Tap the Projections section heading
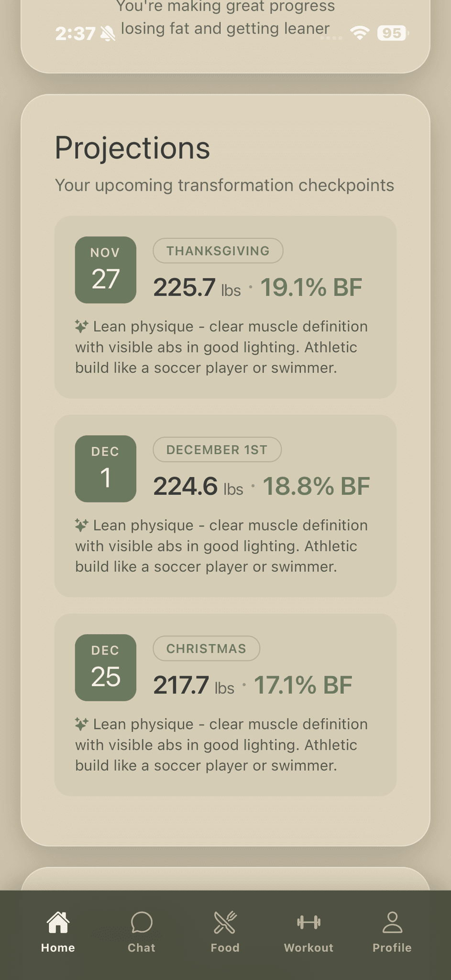Viewport: 451px width, 980px height. pyautogui.click(x=132, y=148)
